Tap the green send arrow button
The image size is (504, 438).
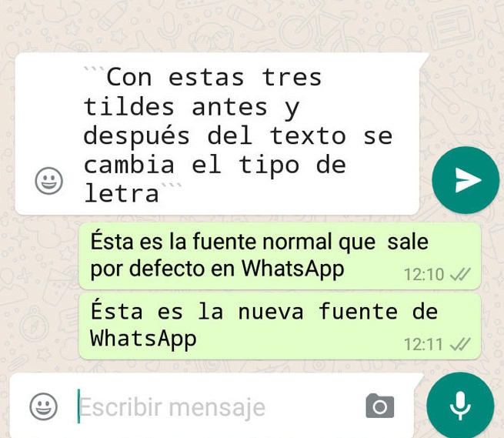(x=466, y=180)
